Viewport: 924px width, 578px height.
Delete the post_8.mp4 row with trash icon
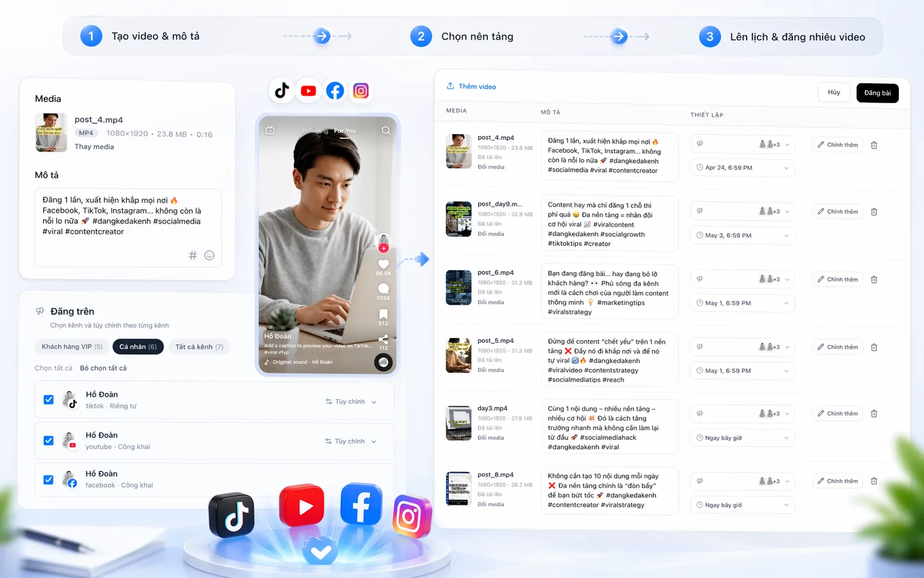pos(874,481)
